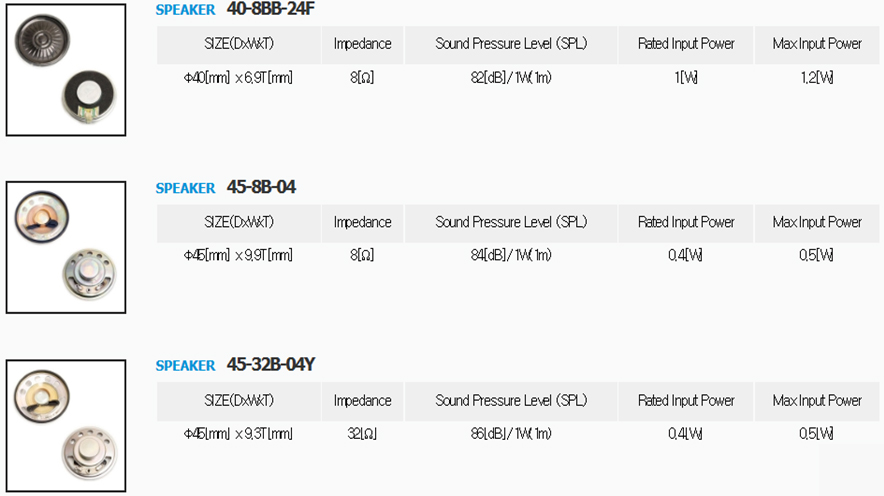Select the 86[dB]/1W(1m) SPL value
The image size is (884, 496).
511,433
